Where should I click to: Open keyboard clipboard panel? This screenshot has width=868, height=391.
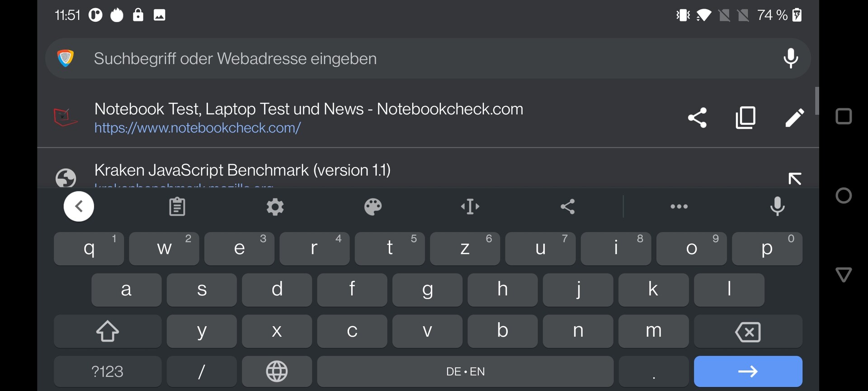tap(177, 207)
